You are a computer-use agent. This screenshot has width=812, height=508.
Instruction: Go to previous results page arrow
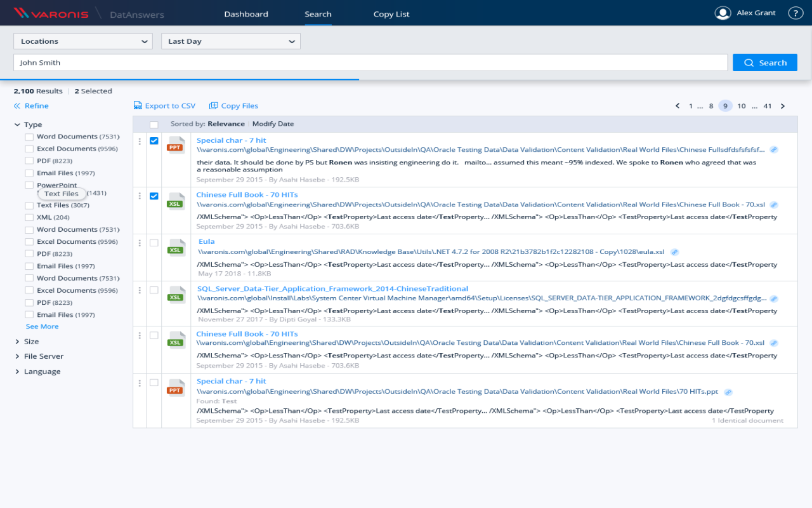(x=678, y=106)
